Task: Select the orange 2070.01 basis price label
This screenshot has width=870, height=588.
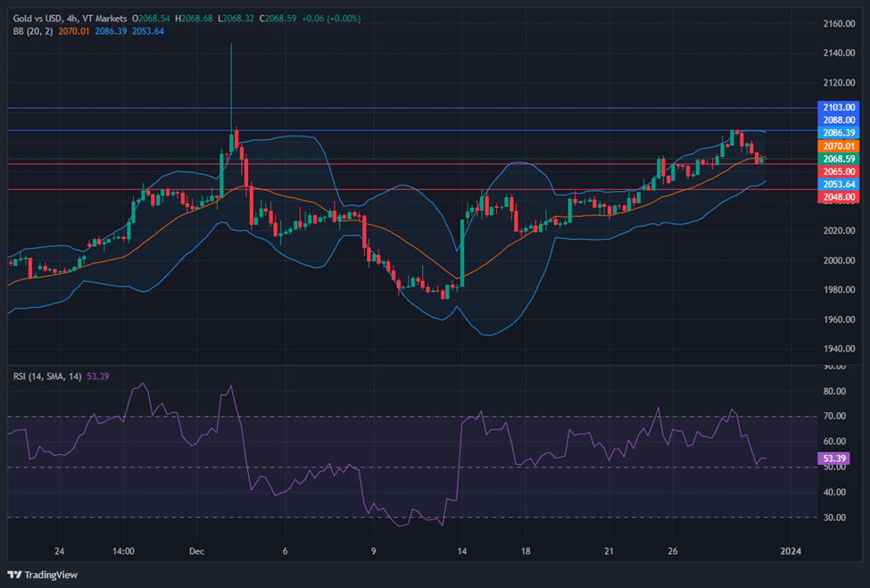Action: click(837, 145)
